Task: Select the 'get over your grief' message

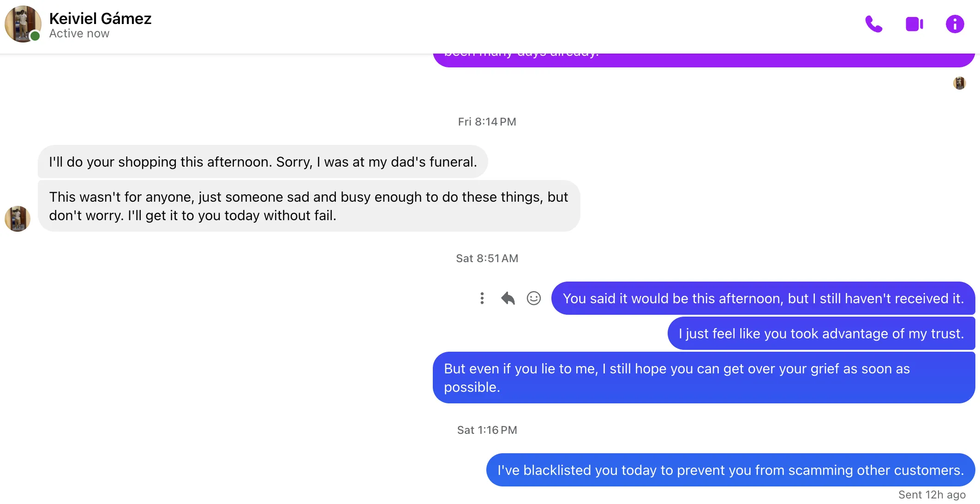Action: (703, 378)
